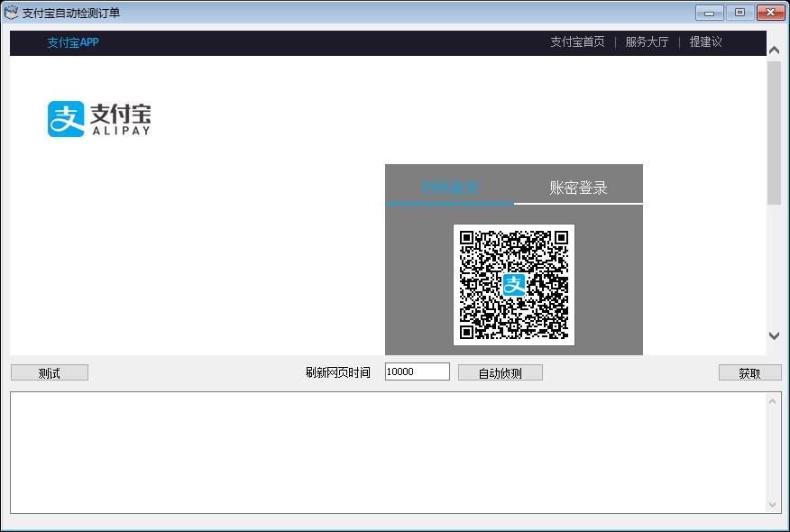Click the Alipay logo icon

66,119
